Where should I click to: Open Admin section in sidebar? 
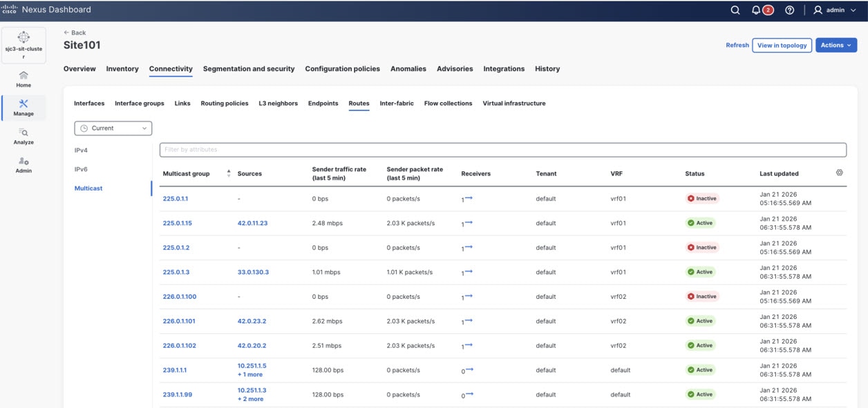(23, 164)
